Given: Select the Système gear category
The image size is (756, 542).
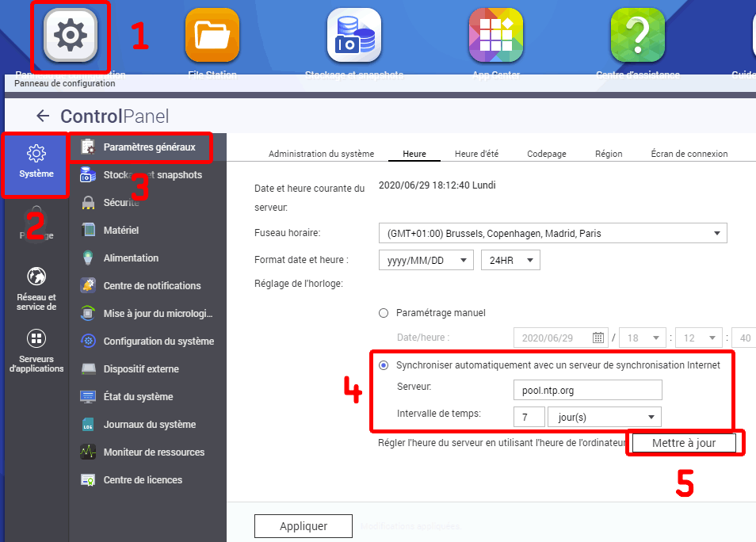Looking at the screenshot, I should click(x=36, y=161).
